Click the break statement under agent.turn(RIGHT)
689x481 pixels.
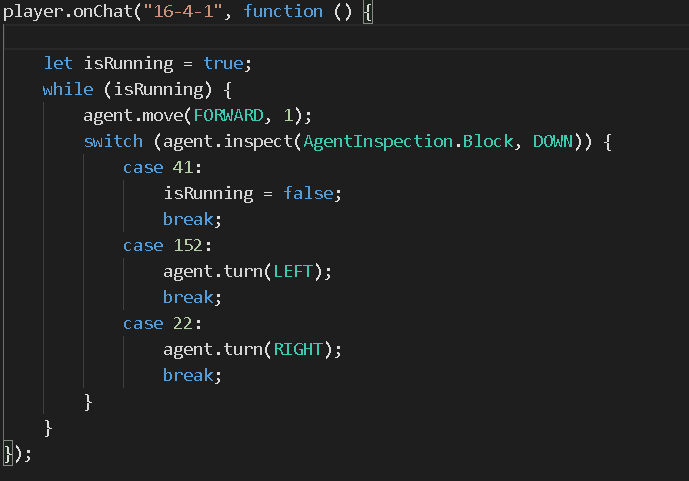click(187, 376)
